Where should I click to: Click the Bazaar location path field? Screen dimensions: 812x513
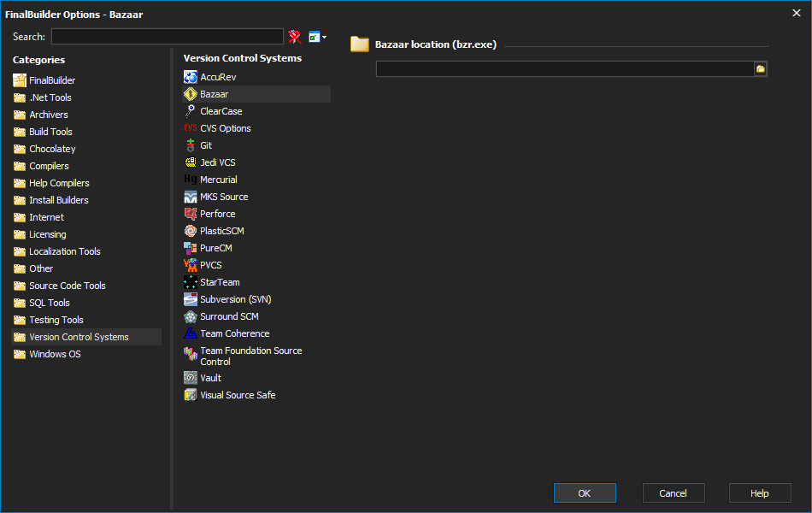coord(565,69)
